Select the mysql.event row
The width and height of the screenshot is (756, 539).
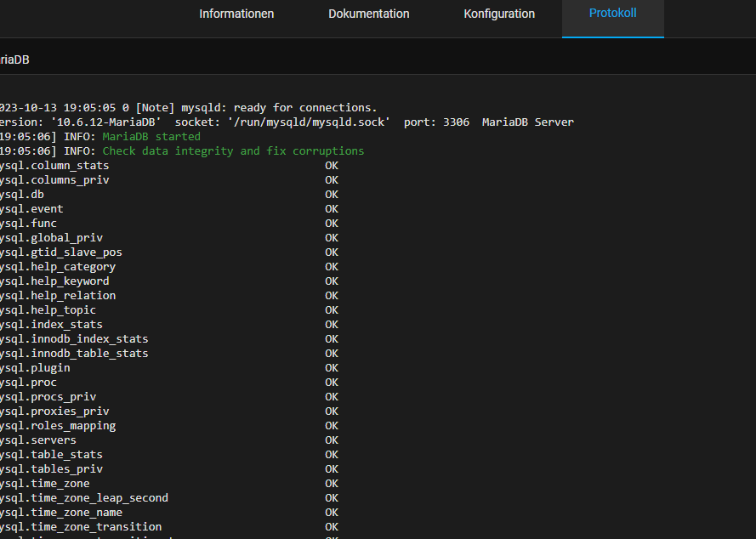[169, 209]
